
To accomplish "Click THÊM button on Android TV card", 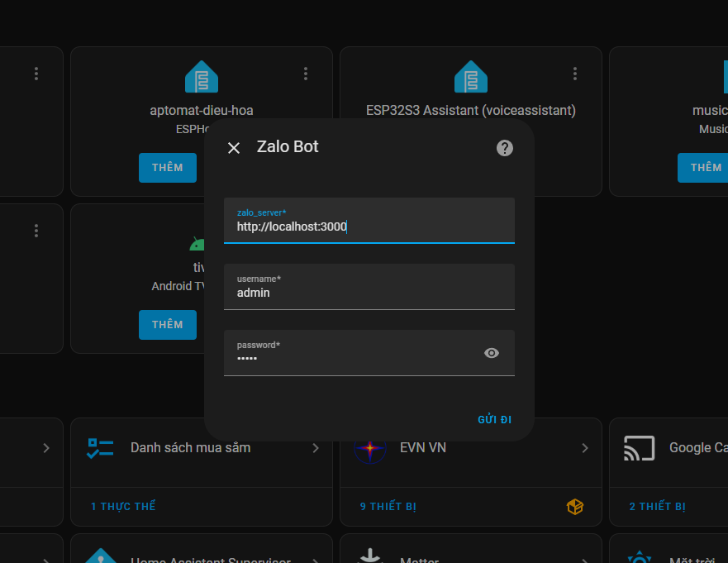I will point(168,325).
